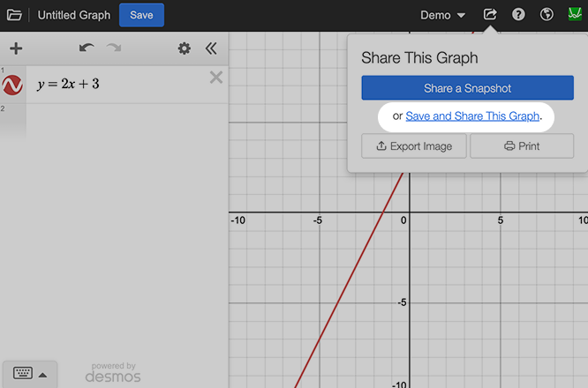This screenshot has width=588, height=388.
Task: Delete the y = 2x + 3 expression
Action: [x=215, y=78]
